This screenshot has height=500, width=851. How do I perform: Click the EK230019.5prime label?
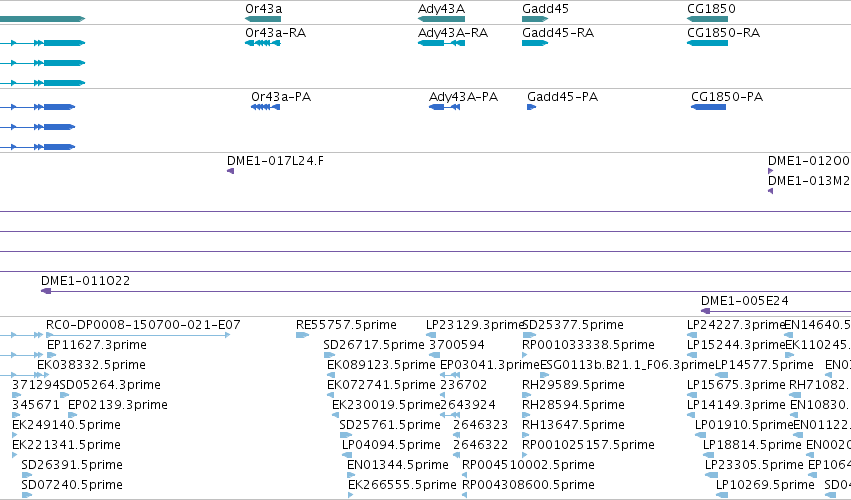[386, 405]
